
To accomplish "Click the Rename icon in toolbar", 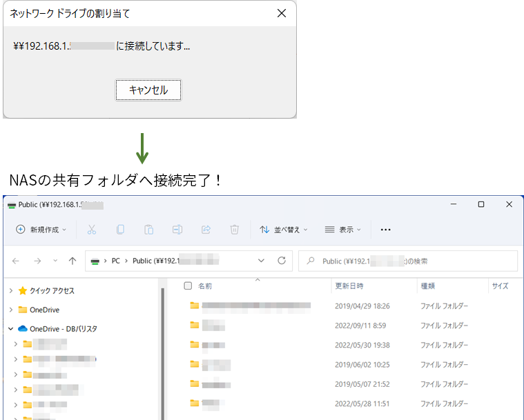I will point(177,230).
